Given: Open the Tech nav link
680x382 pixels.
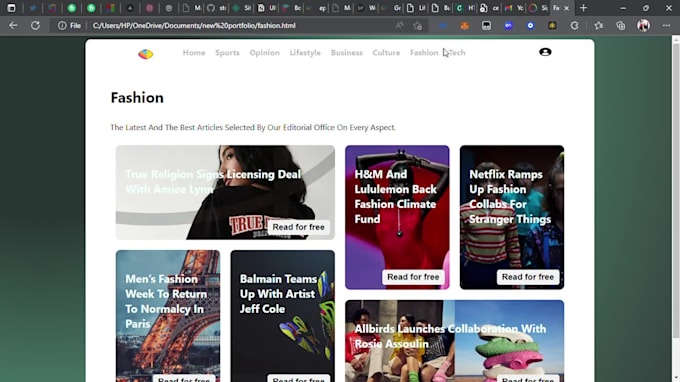Looking at the screenshot, I should pos(457,52).
